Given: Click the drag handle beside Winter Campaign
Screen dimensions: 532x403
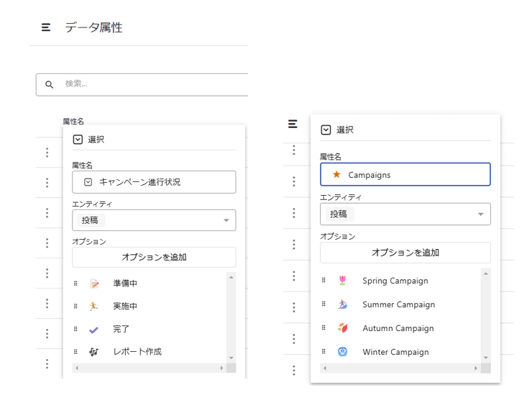Looking at the screenshot, I should 324,352.
